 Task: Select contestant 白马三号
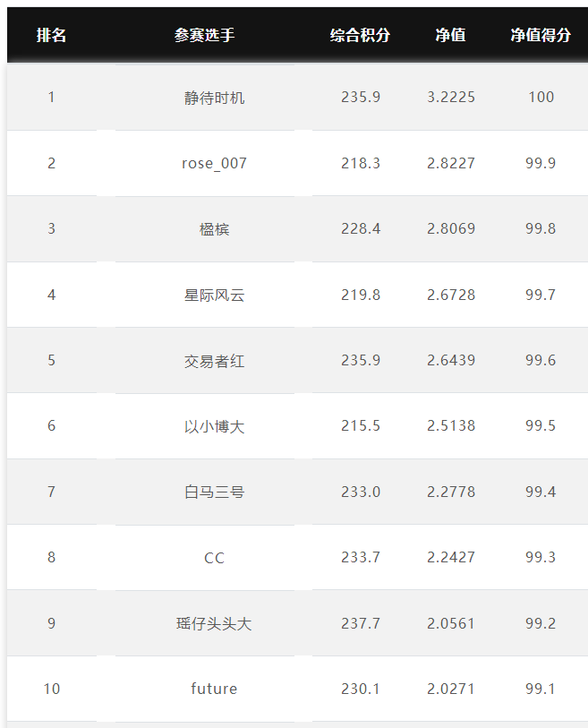point(214,492)
